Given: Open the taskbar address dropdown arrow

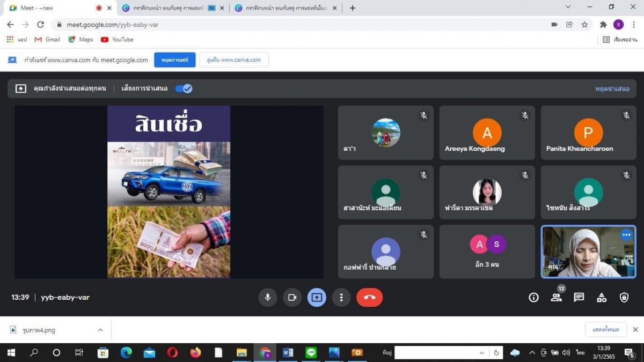Looking at the screenshot, I should click(x=481, y=353).
